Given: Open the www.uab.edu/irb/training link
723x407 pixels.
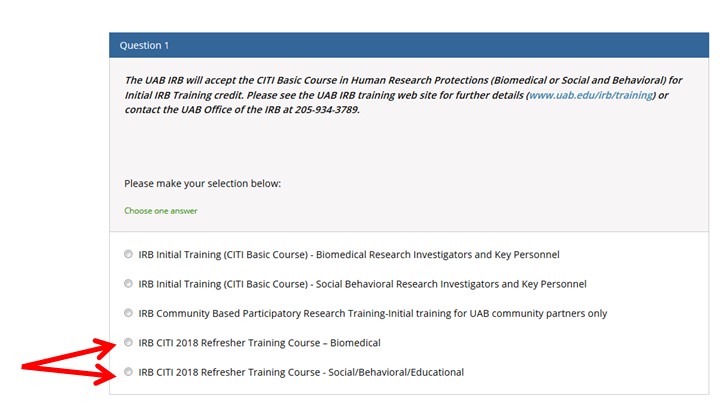Looking at the screenshot, I should 591,95.
